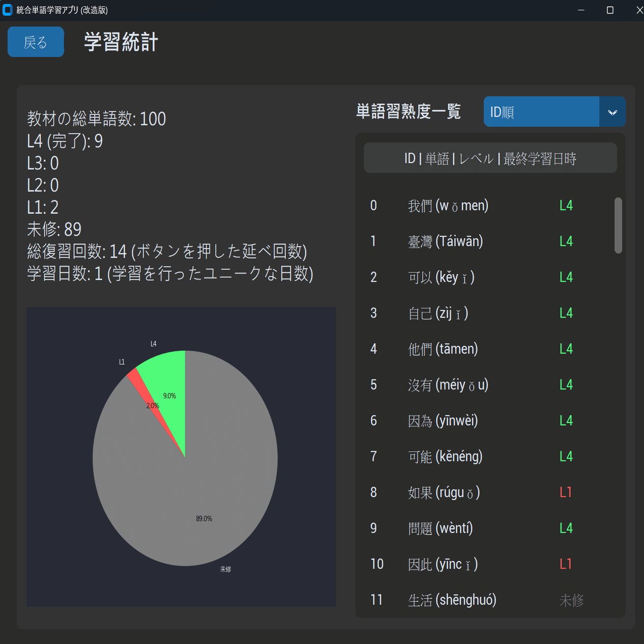Expand the ID順 sorting dropdown

(540, 112)
